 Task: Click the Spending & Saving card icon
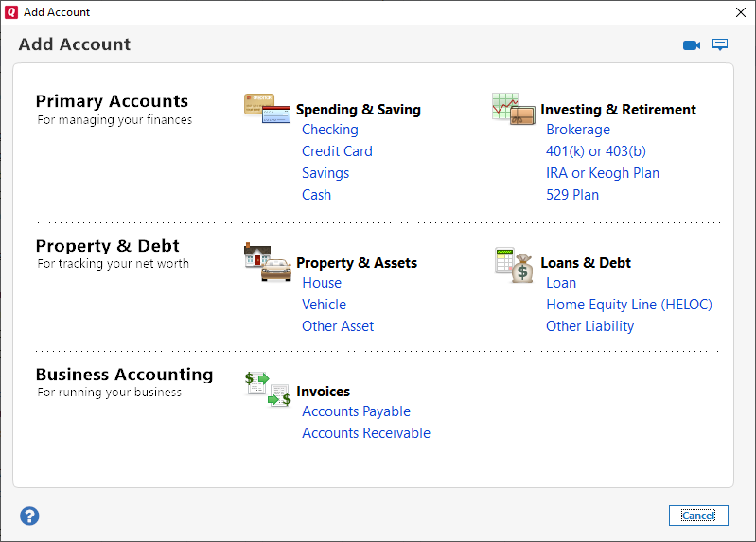267,109
